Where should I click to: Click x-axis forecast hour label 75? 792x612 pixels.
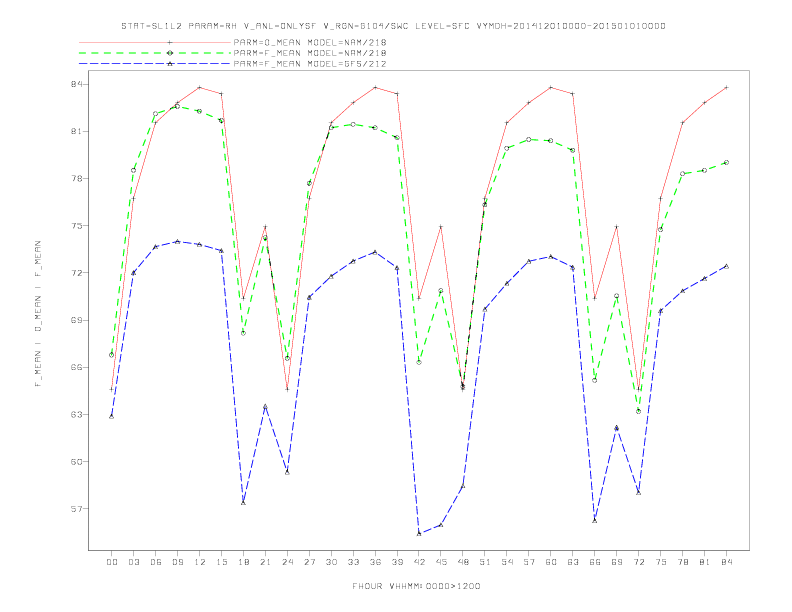point(661,562)
